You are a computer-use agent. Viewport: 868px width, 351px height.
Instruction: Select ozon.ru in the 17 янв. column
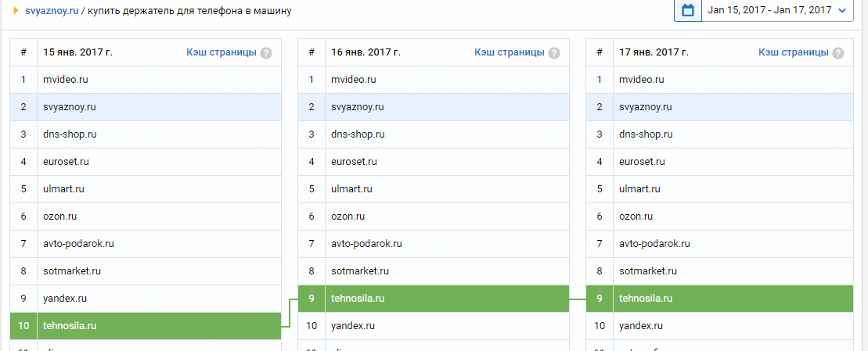click(x=636, y=217)
